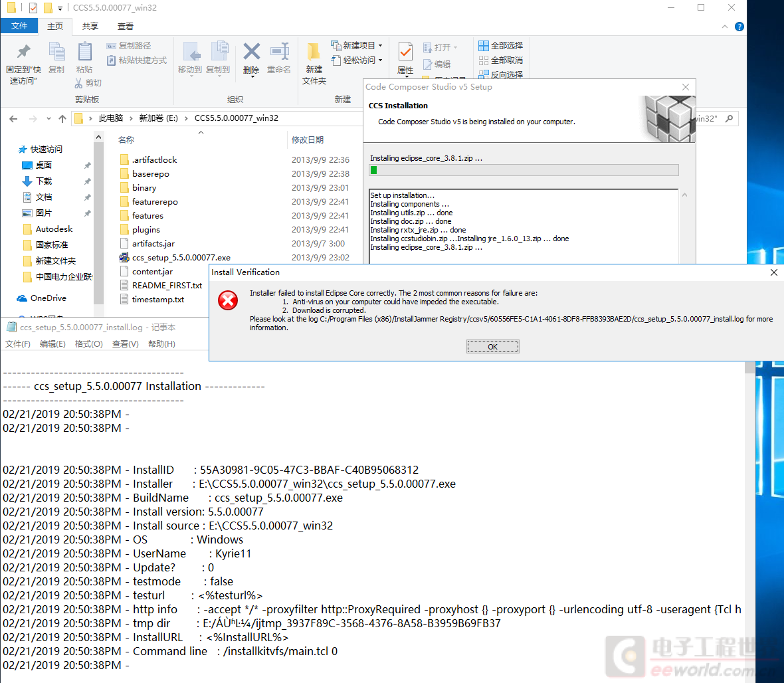The width and height of the screenshot is (784, 683).
Task: Sort files by Date modified column header
Action: pos(308,140)
